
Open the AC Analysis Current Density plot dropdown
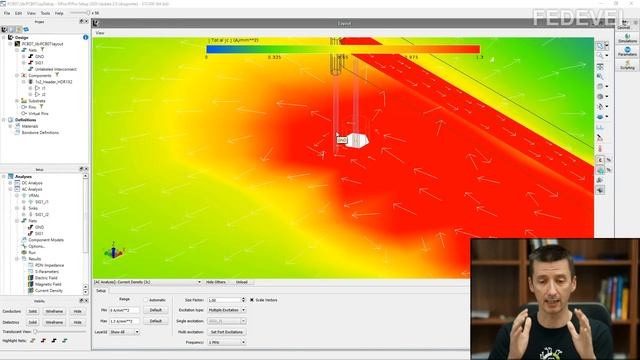tap(147, 282)
